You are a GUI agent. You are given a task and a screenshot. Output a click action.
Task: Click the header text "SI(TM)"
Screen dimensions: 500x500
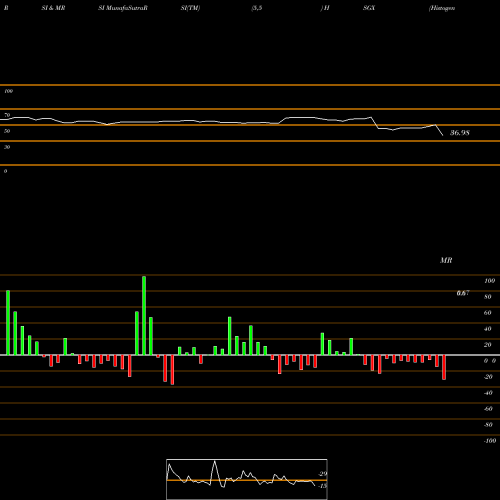coord(190,8)
